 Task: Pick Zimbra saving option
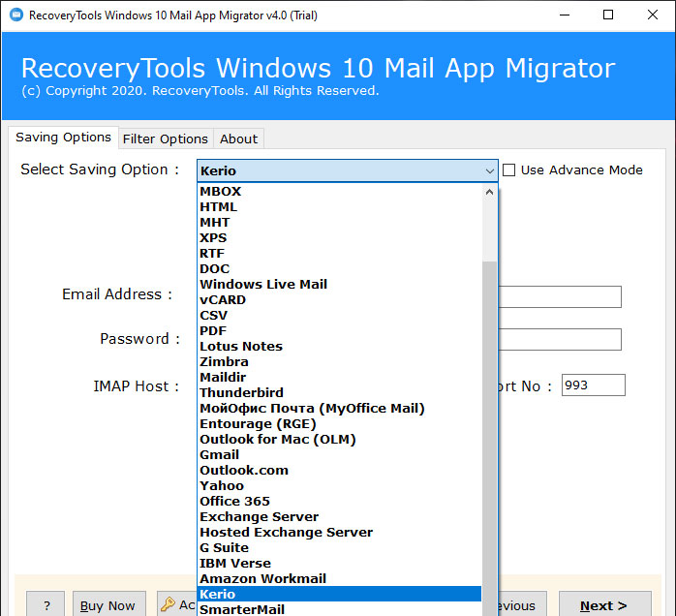pyautogui.click(x=340, y=362)
